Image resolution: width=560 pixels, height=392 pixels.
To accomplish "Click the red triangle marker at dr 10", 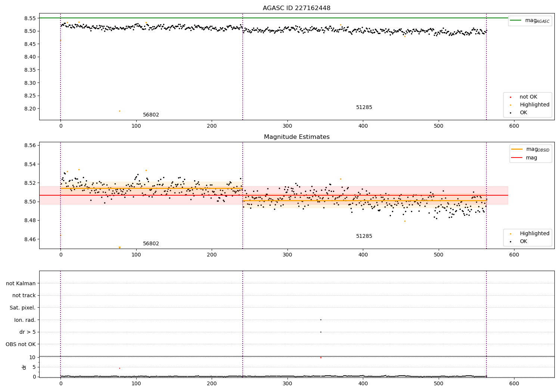I will click(x=321, y=358).
